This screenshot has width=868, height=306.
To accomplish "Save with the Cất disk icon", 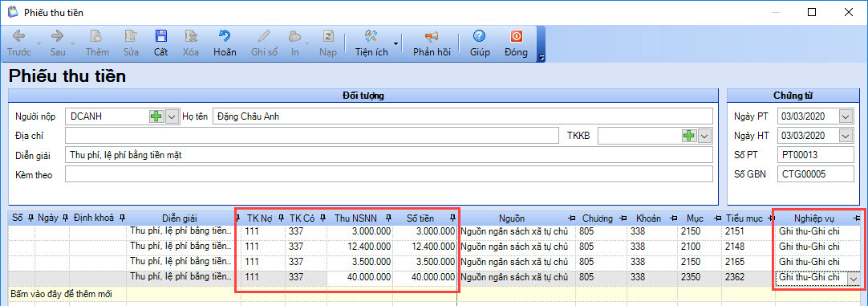I will [161, 37].
